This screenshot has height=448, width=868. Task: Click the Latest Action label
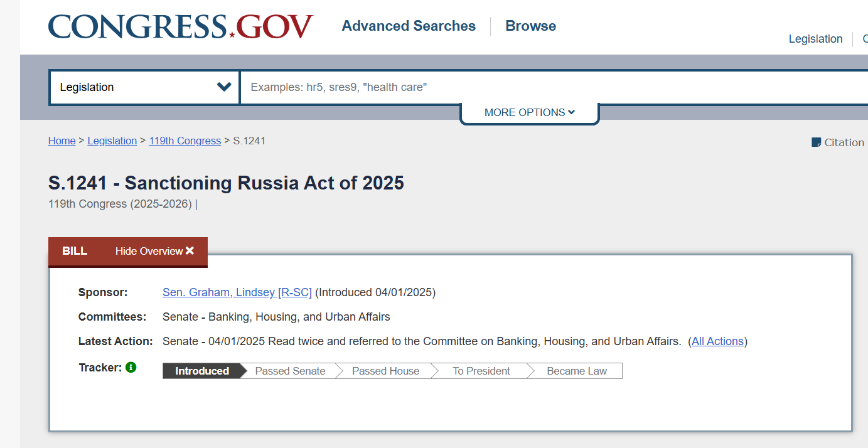pyautogui.click(x=115, y=342)
